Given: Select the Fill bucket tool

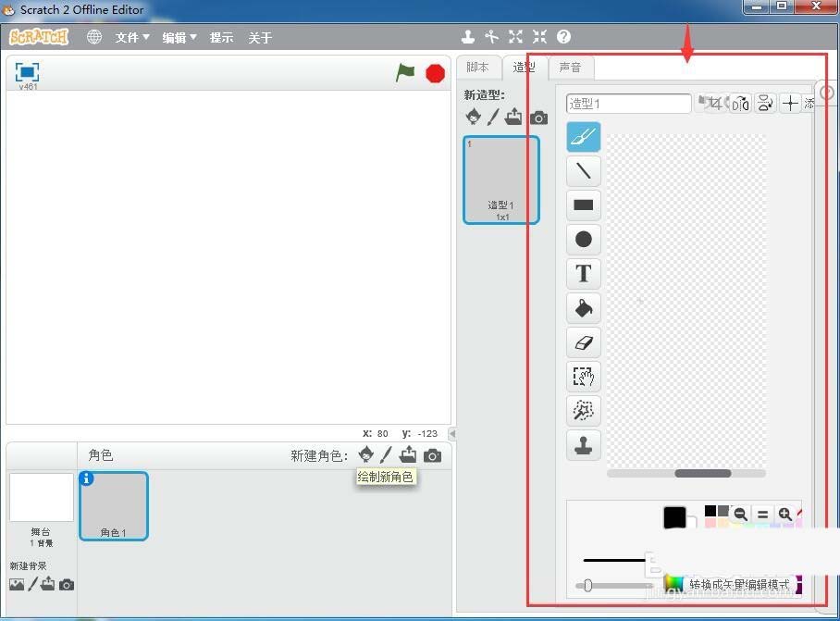Looking at the screenshot, I should 584,307.
